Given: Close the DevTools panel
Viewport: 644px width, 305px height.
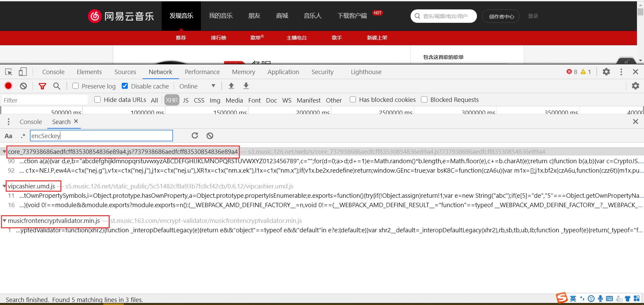Looking at the screenshot, I should coord(635,72).
